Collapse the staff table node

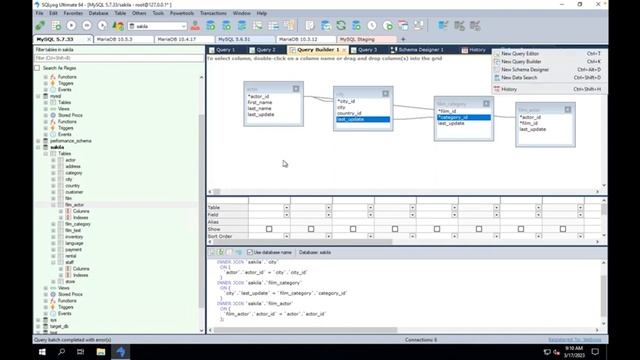tap(53, 262)
